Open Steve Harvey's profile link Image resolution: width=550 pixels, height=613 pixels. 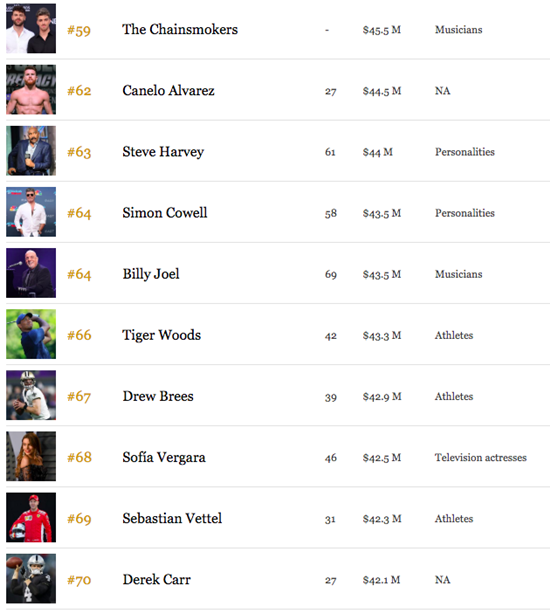click(x=163, y=152)
